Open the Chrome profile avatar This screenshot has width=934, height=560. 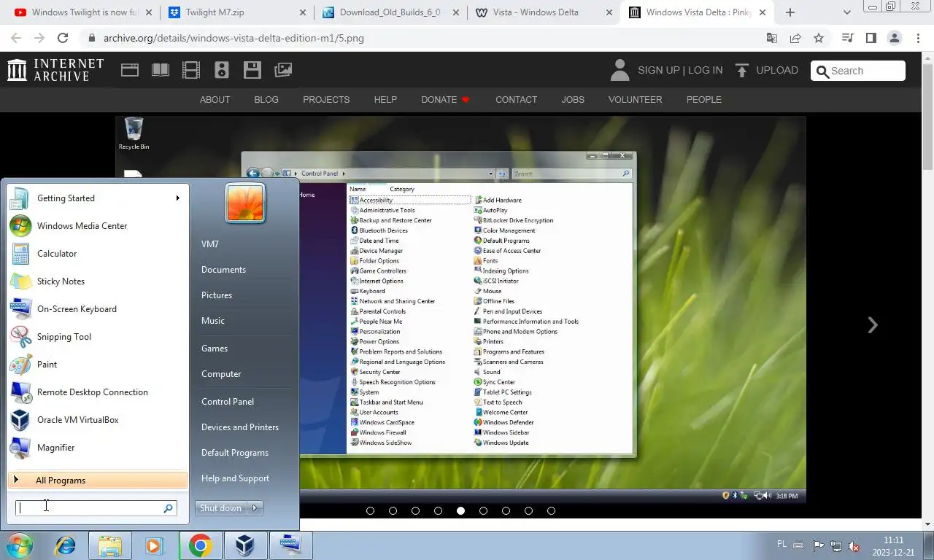[x=894, y=38]
